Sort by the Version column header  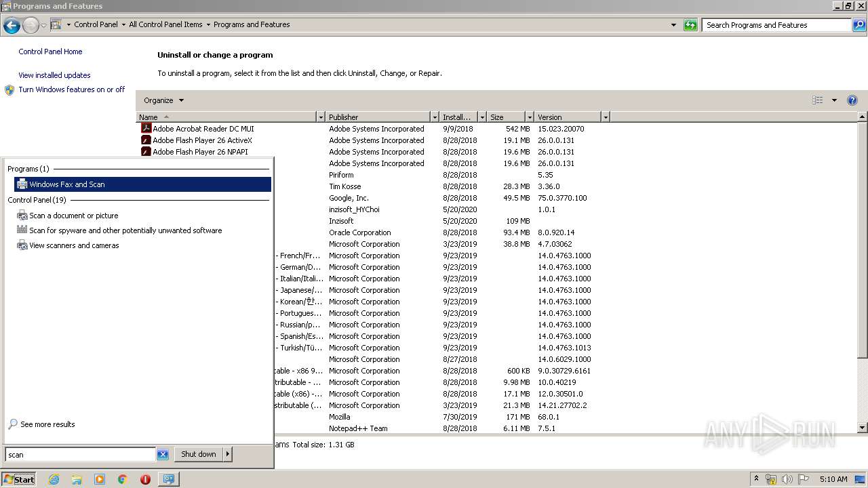click(x=568, y=117)
